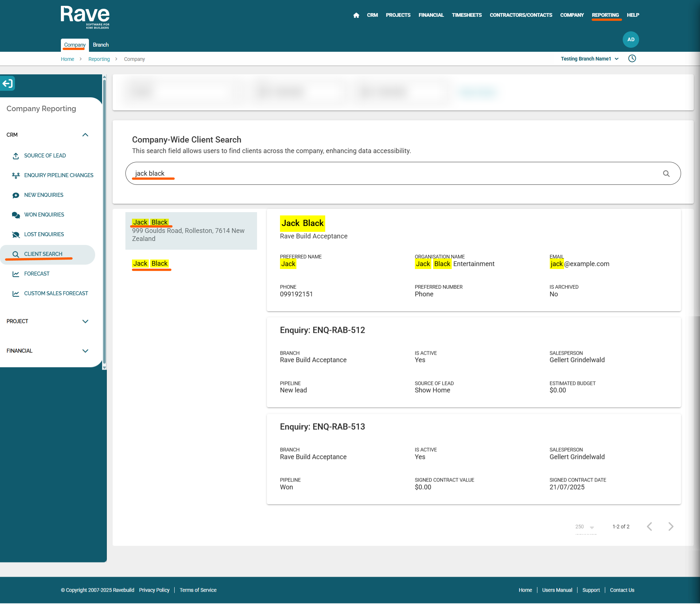The image size is (700, 604).
Task: Click the Custom Sales Forecast chart icon
Action: click(x=16, y=294)
